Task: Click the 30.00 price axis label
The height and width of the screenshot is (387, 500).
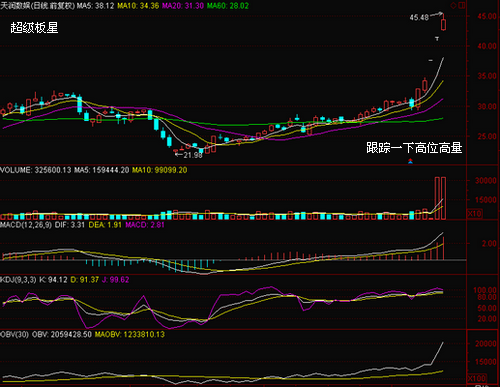Action: tap(487, 106)
